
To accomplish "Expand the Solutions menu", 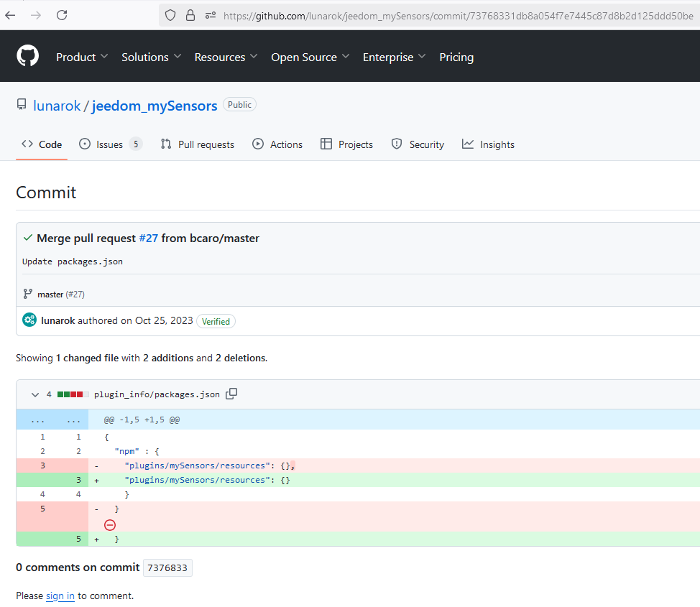I will tap(152, 57).
